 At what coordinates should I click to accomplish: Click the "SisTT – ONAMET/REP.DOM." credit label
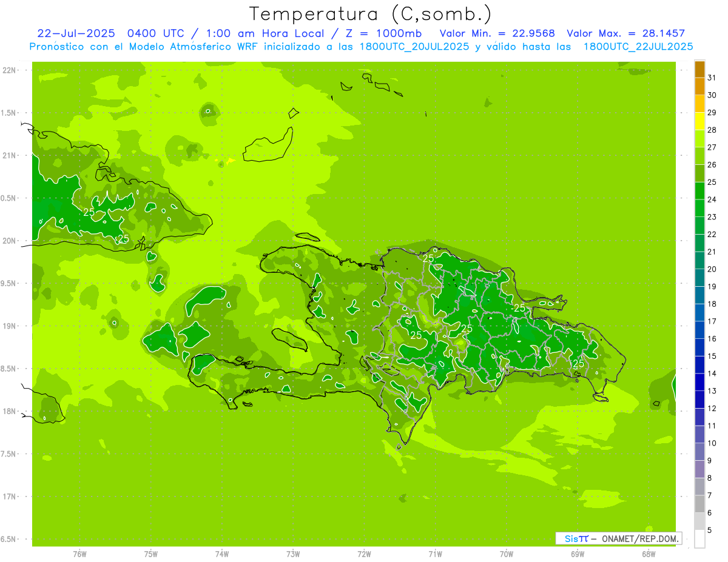tap(618, 538)
